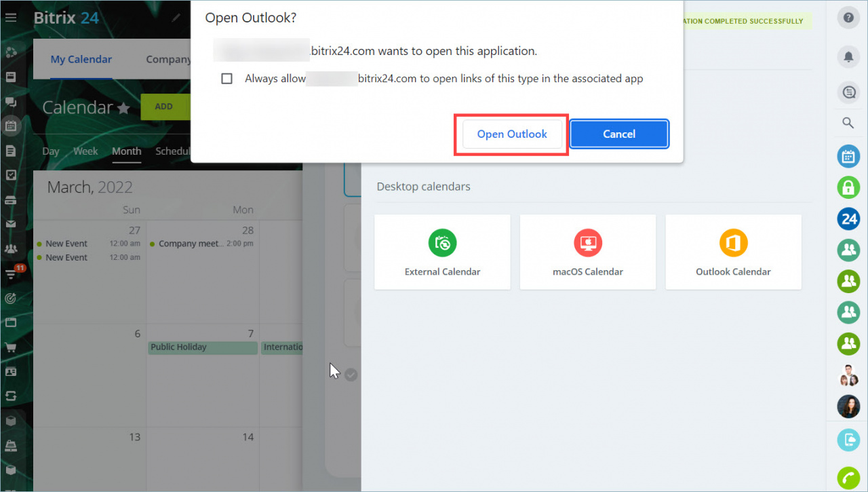Select the day cell numbered 6
This screenshot has width=868, height=492.
pyautogui.click(x=90, y=375)
